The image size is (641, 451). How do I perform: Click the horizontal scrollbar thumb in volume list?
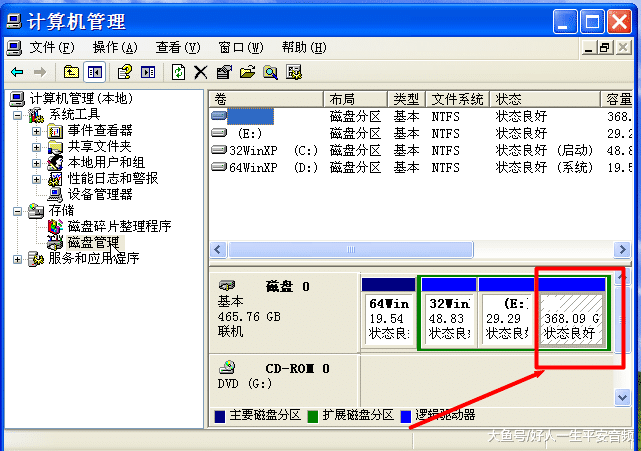(351, 249)
